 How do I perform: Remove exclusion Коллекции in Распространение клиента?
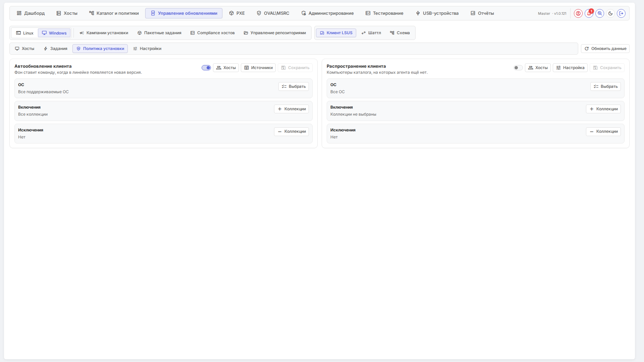pos(603,131)
